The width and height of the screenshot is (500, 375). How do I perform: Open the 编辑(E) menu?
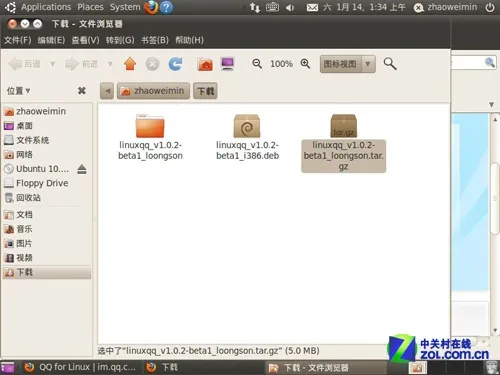point(51,40)
